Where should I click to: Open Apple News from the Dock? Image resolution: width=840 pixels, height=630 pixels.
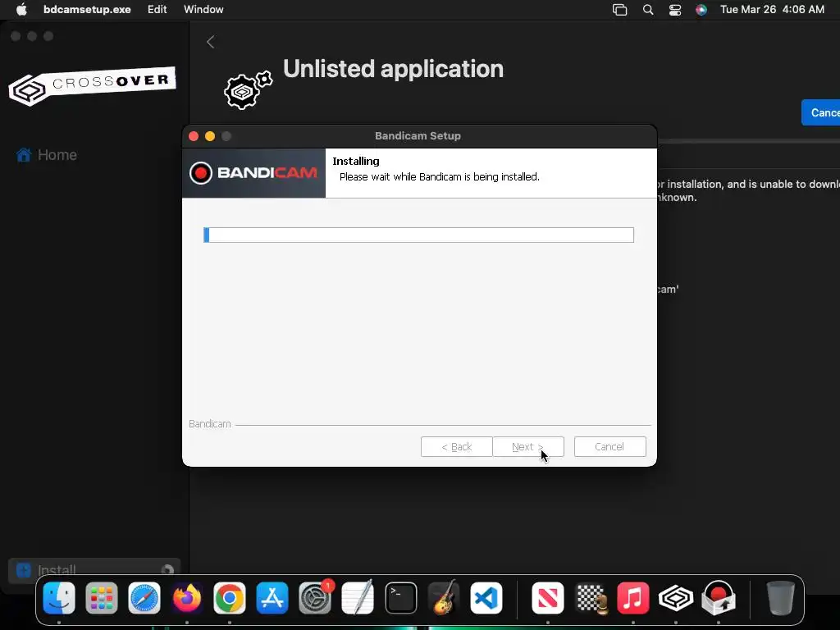547,598
